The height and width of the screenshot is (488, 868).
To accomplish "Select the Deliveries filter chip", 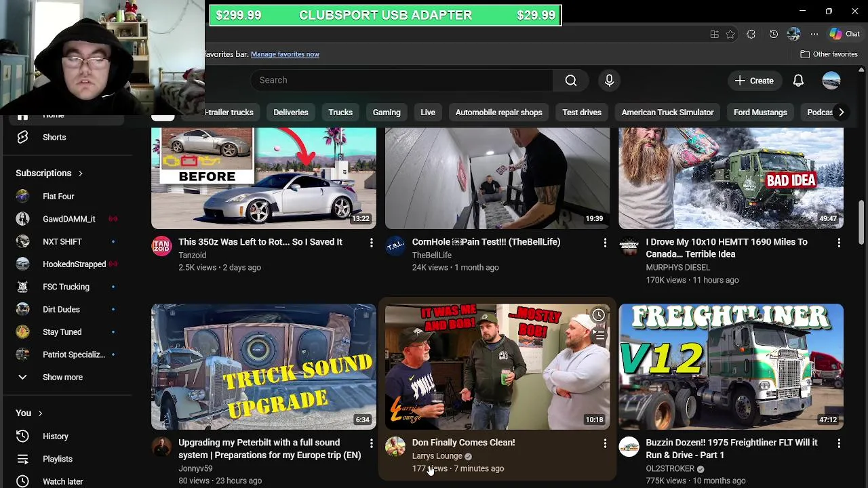I will pyautogui.click(x=291, y=113).
